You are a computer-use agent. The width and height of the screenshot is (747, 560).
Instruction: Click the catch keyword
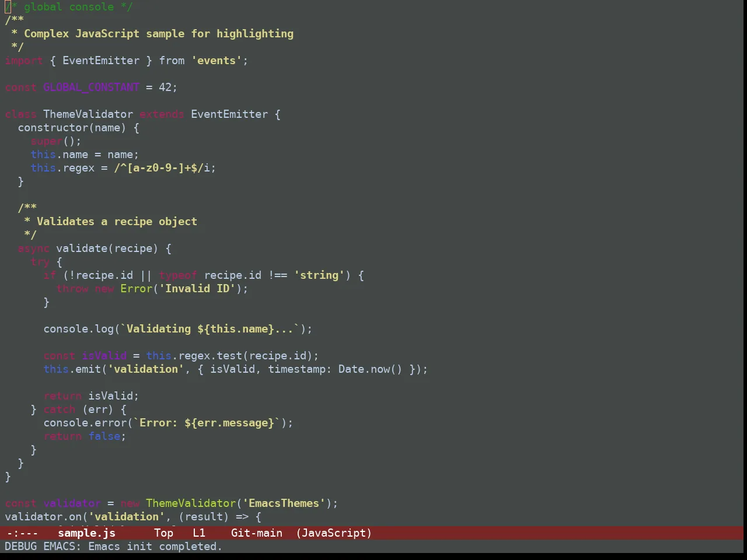tap(59, 409)
